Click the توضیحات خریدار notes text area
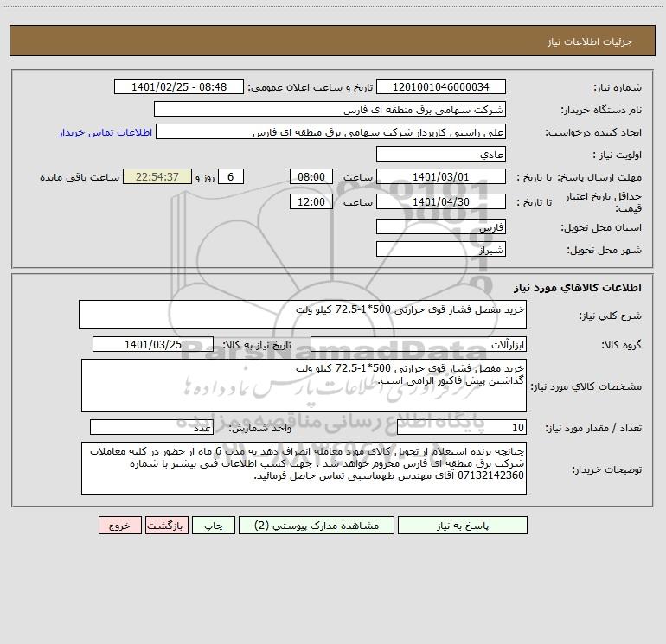666x644 pixels. pyautogui.click(x=304, y=469)
